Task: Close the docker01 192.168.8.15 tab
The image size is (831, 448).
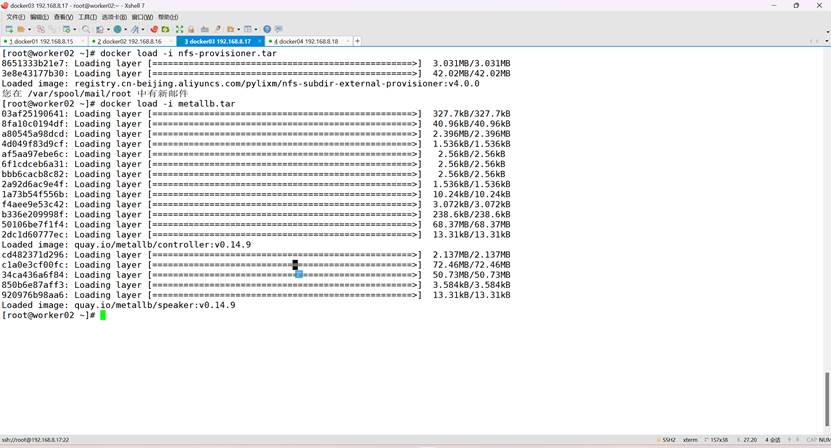Action: pyautogui.click(x=83, y=41)
